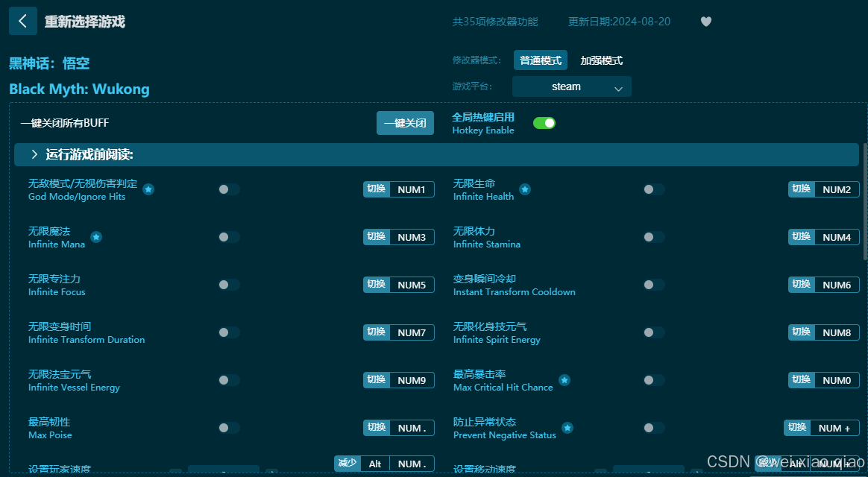
Task: Disable the global Hotkey Enable switch
Action: (x=544, y=123)
